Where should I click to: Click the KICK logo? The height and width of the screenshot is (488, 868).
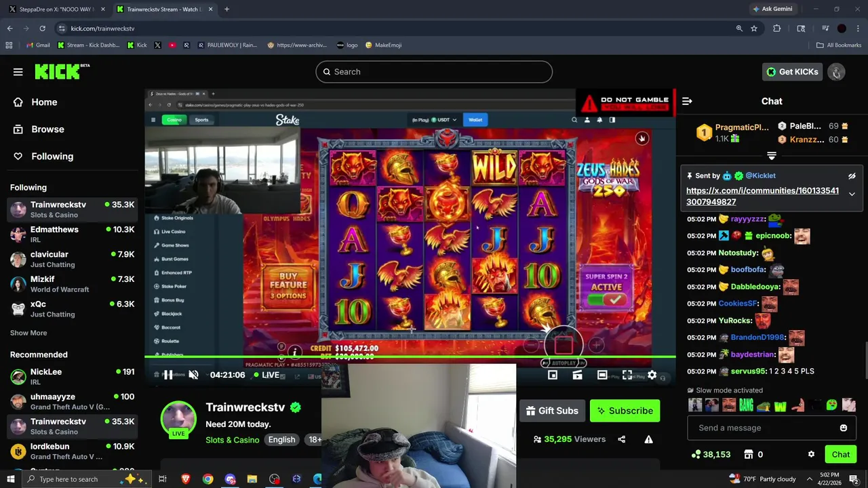click(62, 71)
